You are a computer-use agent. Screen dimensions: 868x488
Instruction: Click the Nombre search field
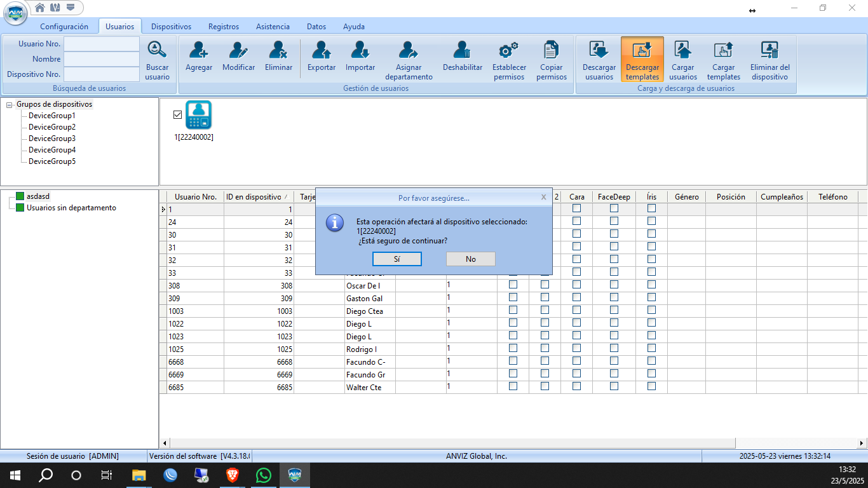point(102,59)
